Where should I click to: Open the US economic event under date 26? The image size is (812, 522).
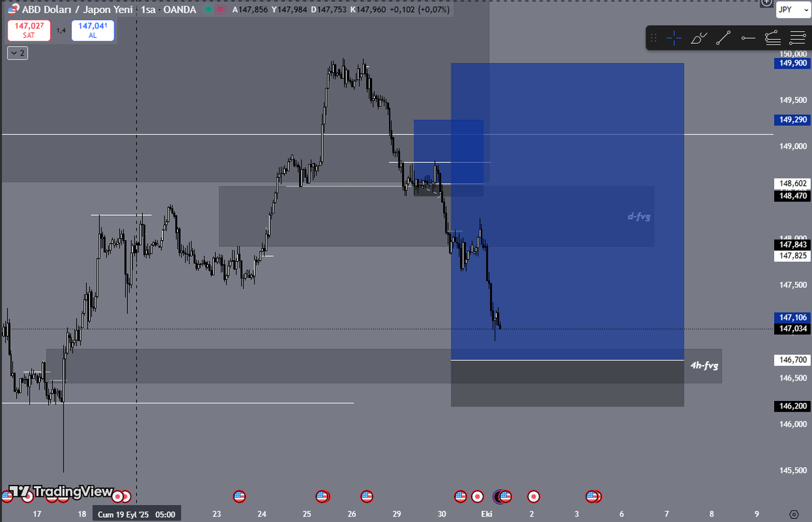(x=367, y=496)
